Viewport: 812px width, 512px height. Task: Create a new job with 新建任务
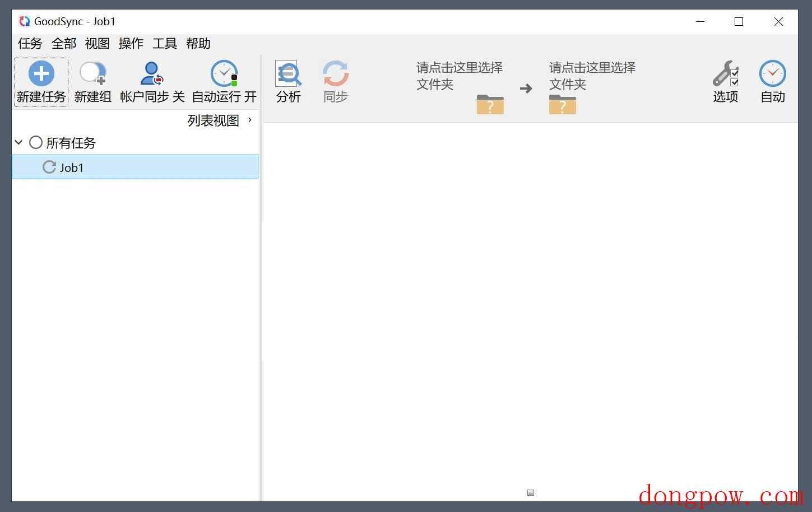point(41,82)
